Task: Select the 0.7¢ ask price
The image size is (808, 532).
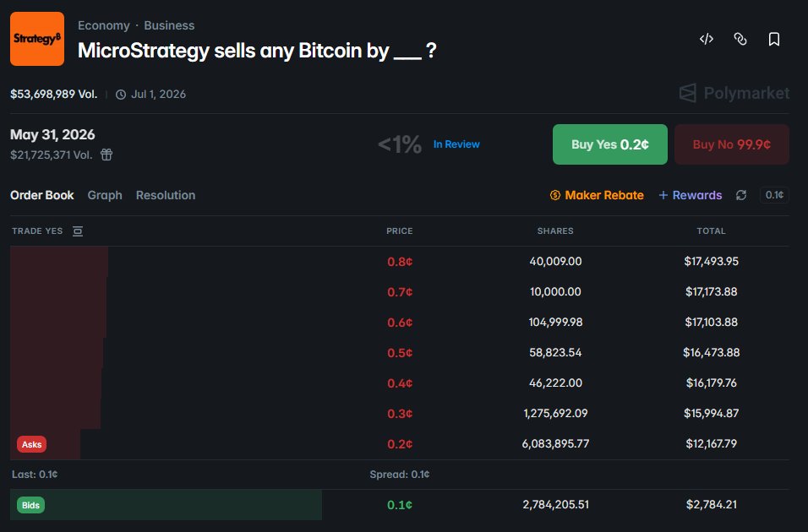Action: pos(400,292)
